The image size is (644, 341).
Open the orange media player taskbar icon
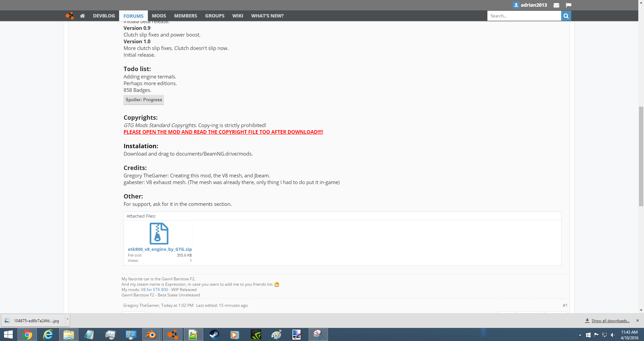[235, 335]
